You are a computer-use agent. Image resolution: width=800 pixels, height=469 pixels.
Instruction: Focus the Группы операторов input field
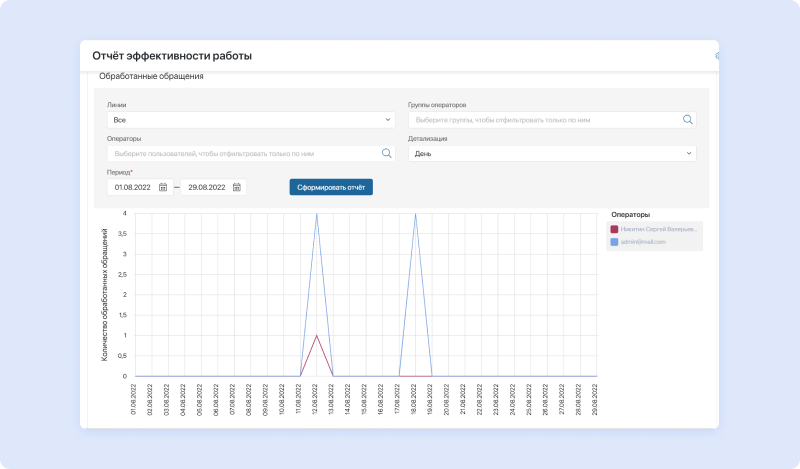(540, 120)
